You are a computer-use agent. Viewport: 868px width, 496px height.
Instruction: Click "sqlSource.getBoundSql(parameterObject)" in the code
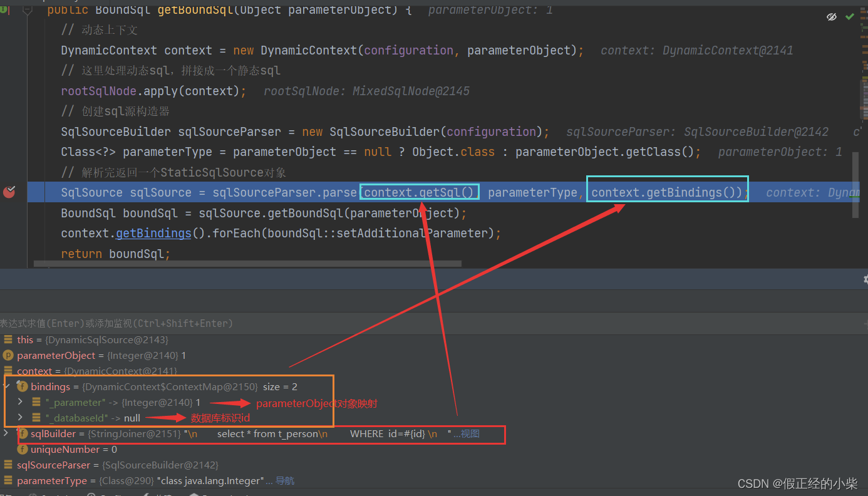[x=329, y=213]
